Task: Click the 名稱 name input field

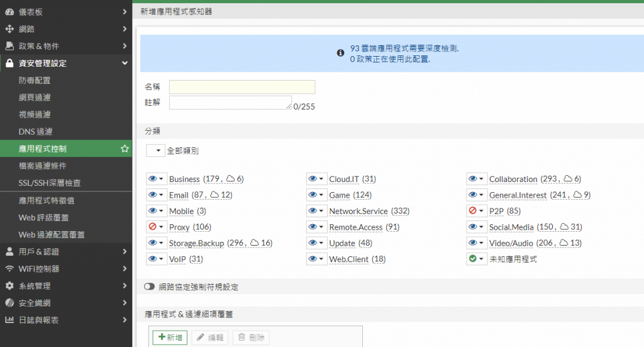Action: 242,87
